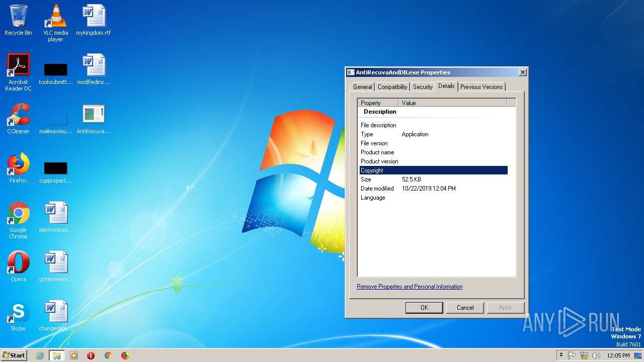Open Acrobat Reader DC shortcut

point(18,72)
